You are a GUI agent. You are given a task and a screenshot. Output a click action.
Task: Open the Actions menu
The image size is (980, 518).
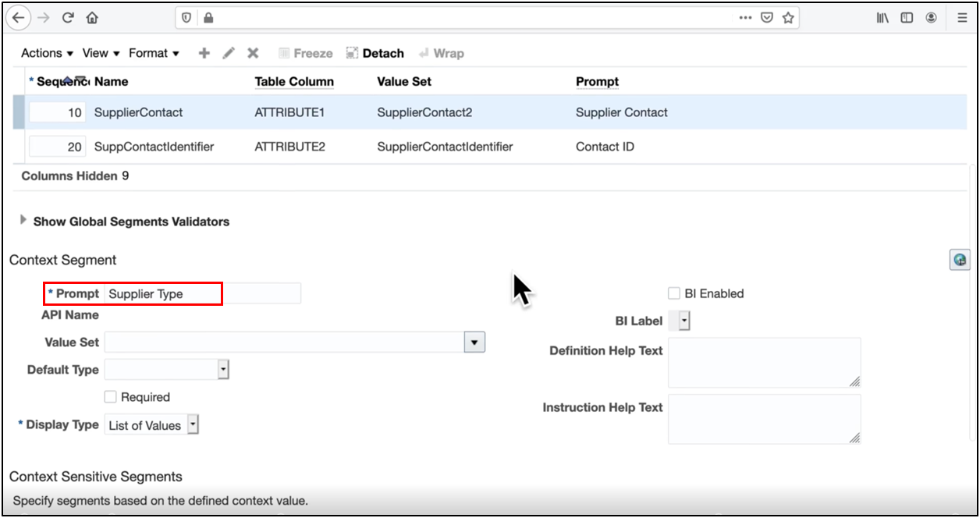[x=47, y=53]
